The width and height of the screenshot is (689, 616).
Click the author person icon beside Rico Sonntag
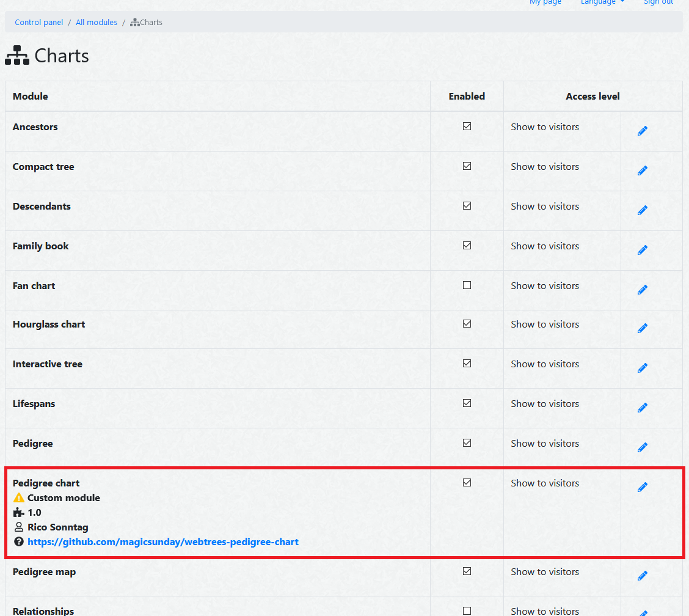(19, 527)
